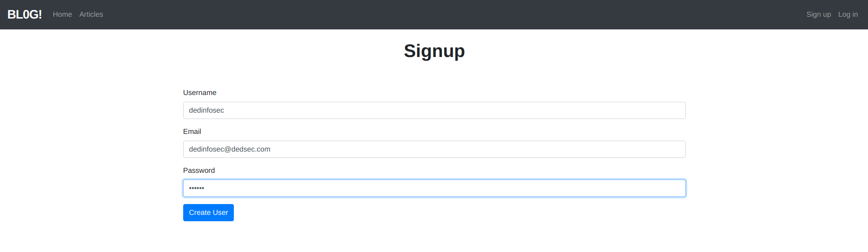This screenshot has height=252, width=868.
Task: Open the Log in link
Action: [848, 14]
